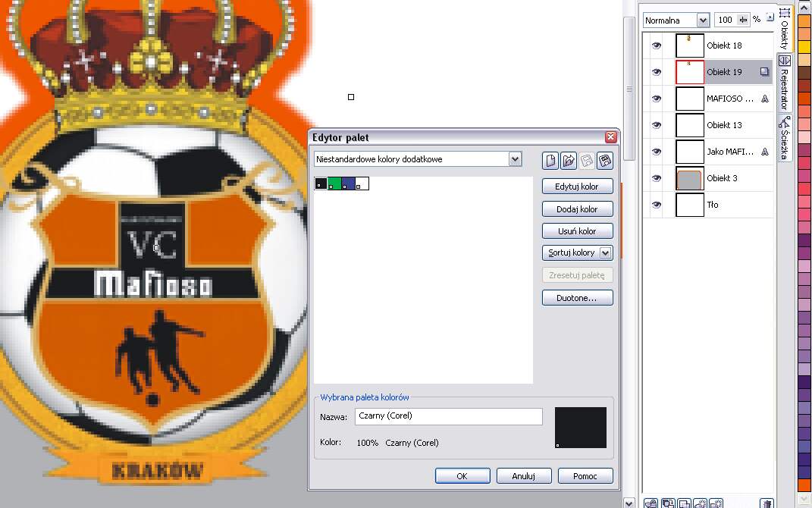Click the Nazwa text field

coord(449,416)
